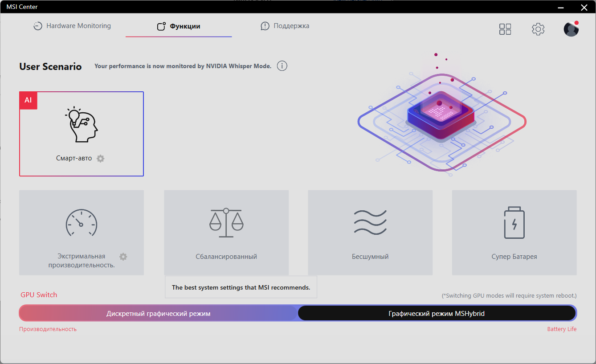The width and height of the screenshot is (596, 364).
Task: Click the GPU Switch label
Action: [x=39, y=295]
